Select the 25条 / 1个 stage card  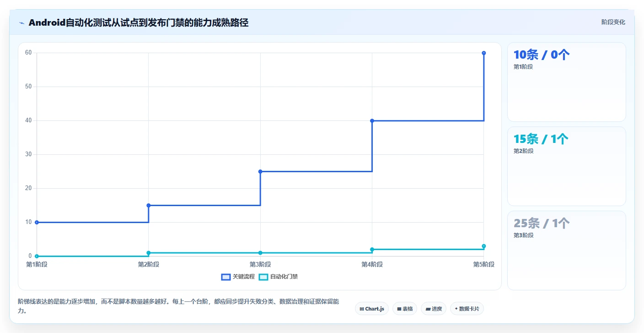pos(566,251)
